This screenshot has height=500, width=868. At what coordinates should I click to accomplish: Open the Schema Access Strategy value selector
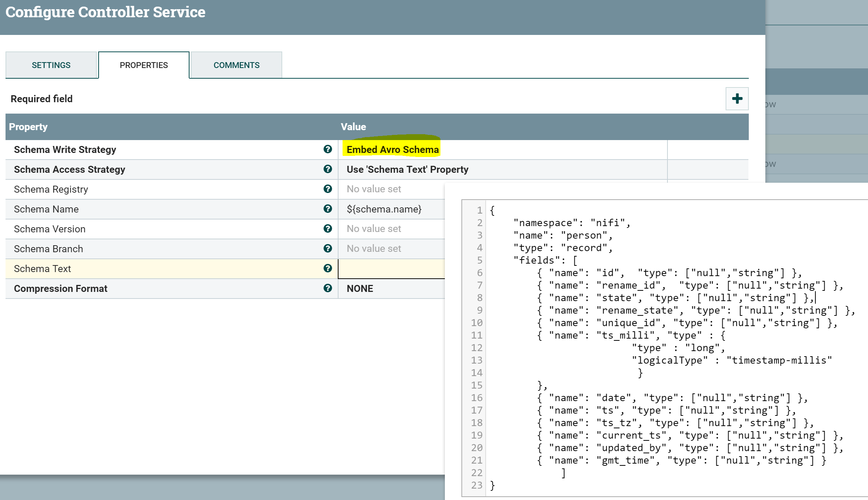click(x=407, y=169)
